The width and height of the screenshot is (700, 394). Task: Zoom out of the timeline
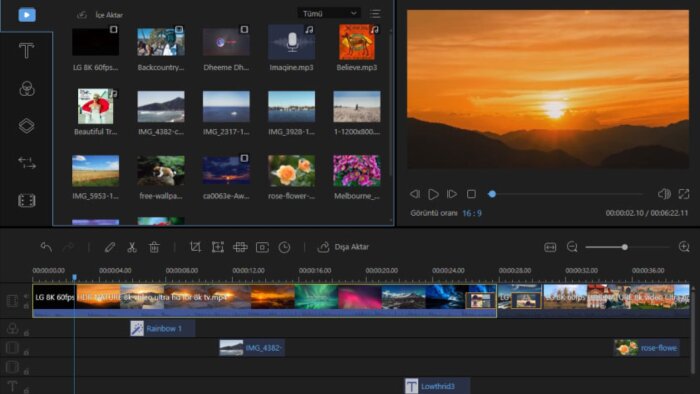(x=572, y=247)
